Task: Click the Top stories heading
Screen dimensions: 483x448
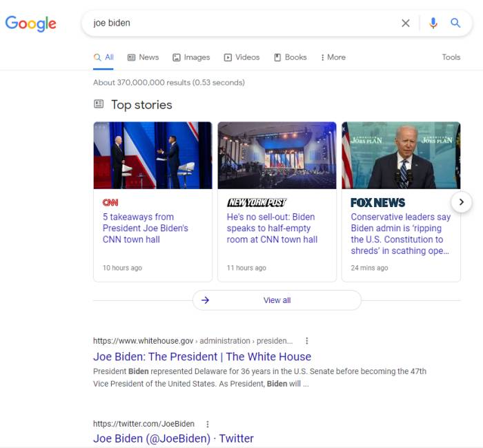Action: (x=141, y=105)
